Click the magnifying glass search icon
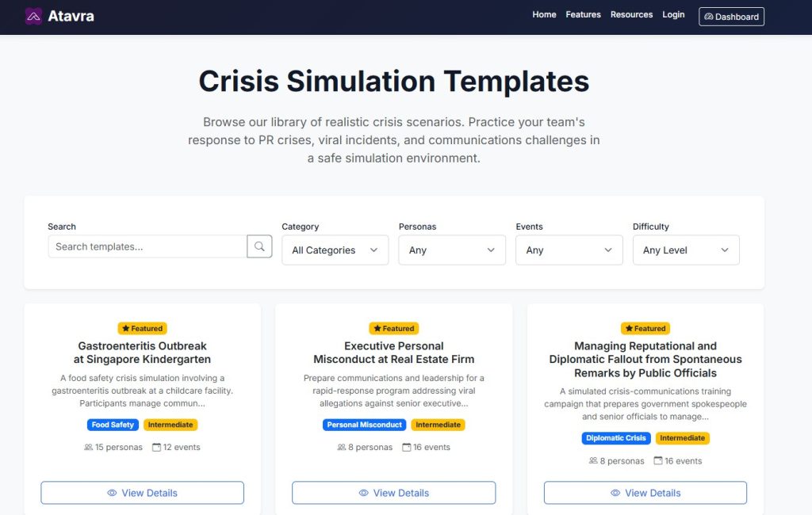812x515 pixels. pos(259,246)
